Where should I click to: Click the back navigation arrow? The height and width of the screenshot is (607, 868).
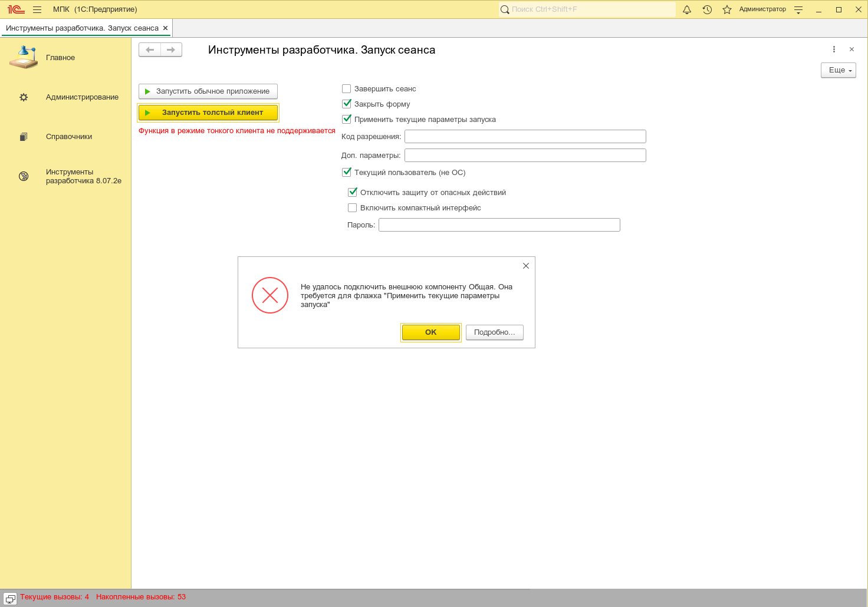coord(150,50)
